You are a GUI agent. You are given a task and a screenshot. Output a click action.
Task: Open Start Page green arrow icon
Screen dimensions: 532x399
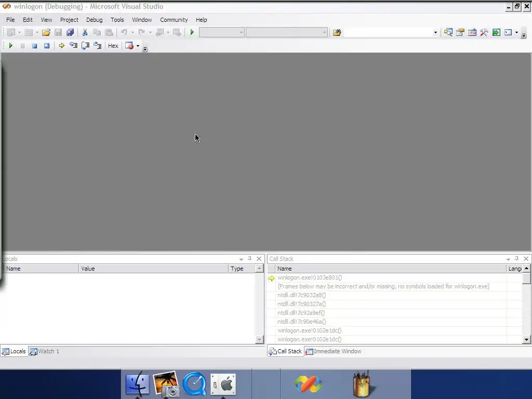point(496,32)
